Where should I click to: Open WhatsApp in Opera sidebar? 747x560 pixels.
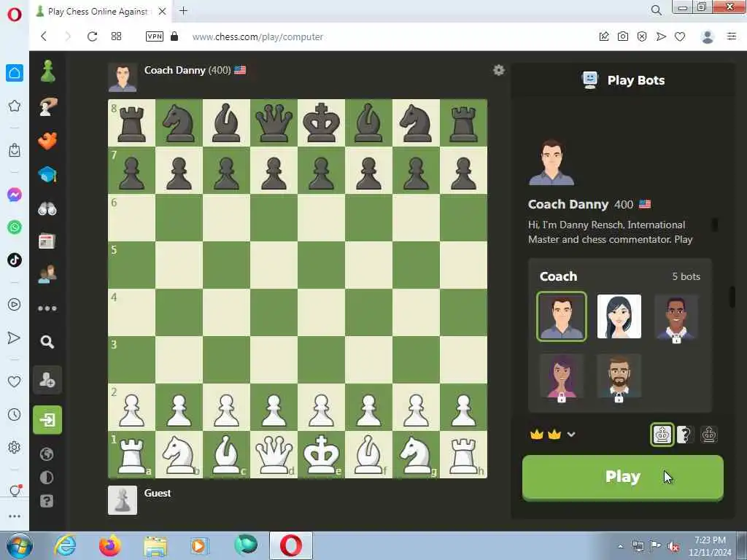(15, 227)
